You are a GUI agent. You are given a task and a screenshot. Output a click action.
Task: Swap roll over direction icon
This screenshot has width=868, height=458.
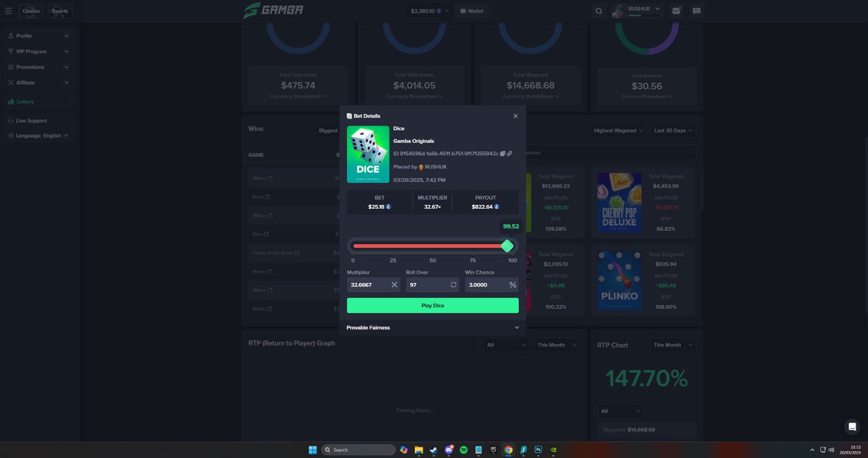(453, 285)
